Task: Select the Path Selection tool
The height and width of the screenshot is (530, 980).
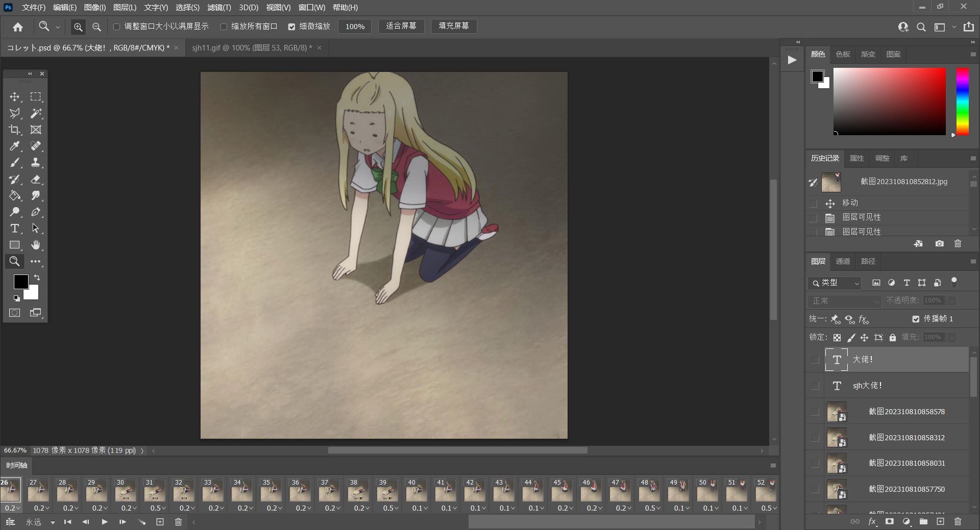Action: (36, 229)
